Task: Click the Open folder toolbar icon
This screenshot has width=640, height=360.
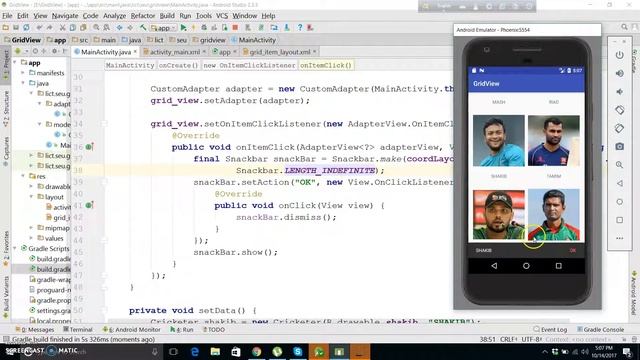Action: pyautogui.click(x=5, y=28)
